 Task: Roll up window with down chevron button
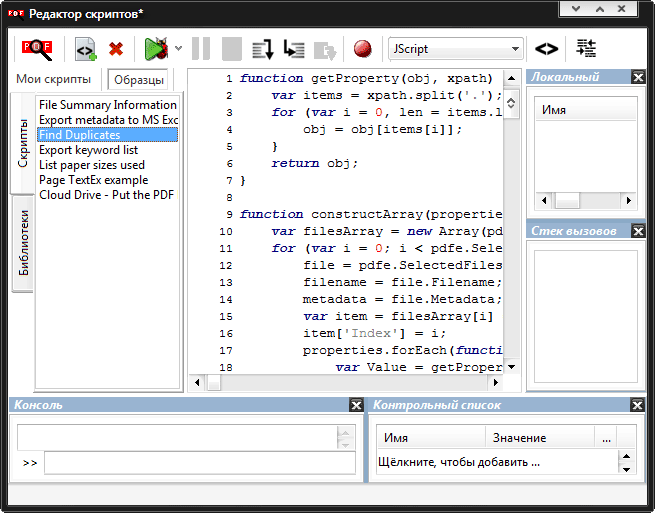(x=576, y=8)
